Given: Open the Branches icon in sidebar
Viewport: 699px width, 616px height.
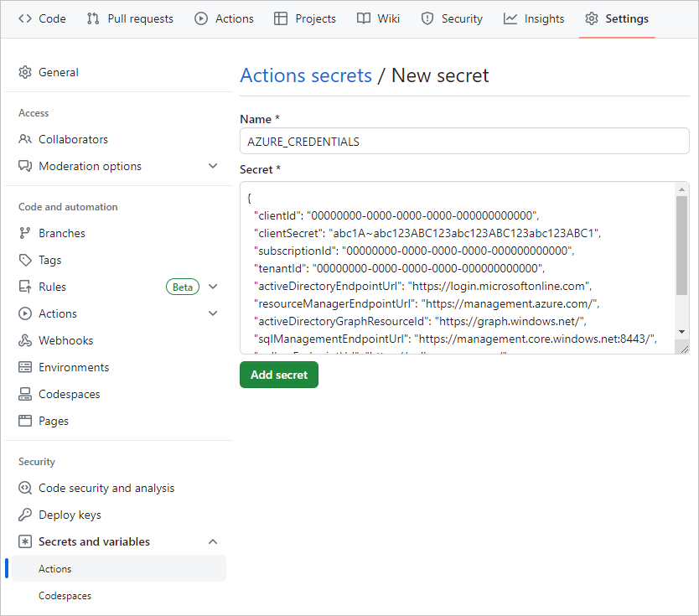Looking at the screenshot, I should click(24, 233).
